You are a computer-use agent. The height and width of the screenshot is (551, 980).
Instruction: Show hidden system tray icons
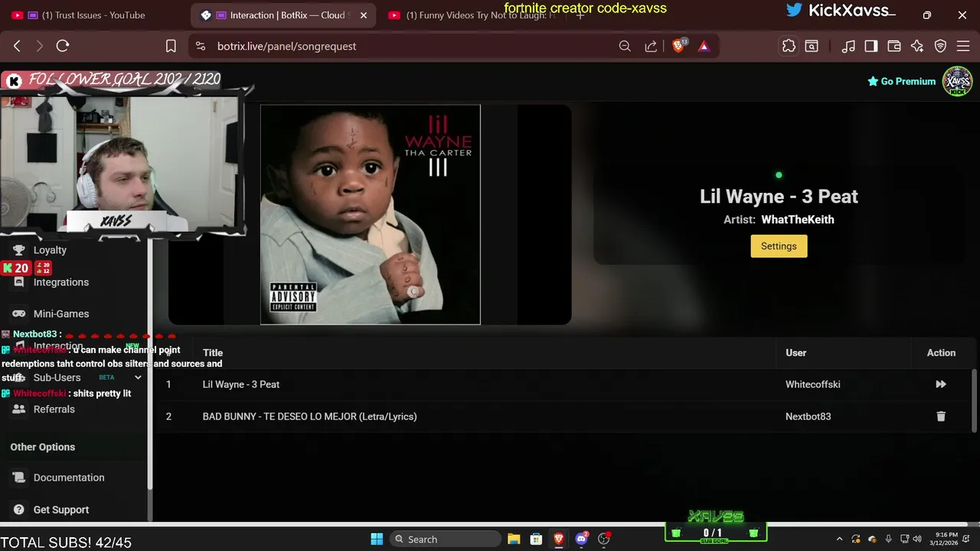tap(839, 539)
